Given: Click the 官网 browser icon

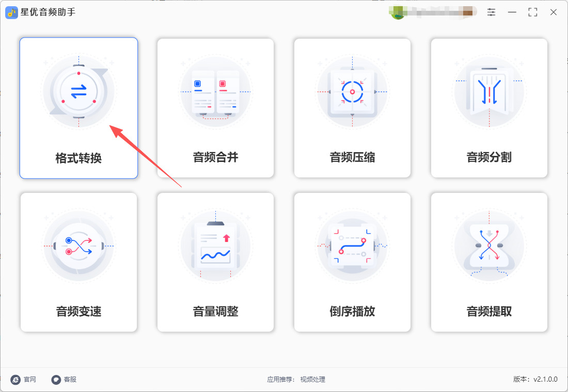Looking at the screenshot, I should [x=15, y=379].
